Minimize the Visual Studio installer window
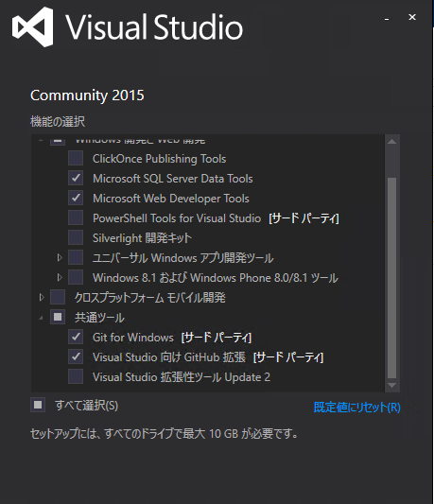This screenshot has height=504, width=434. 387,19
